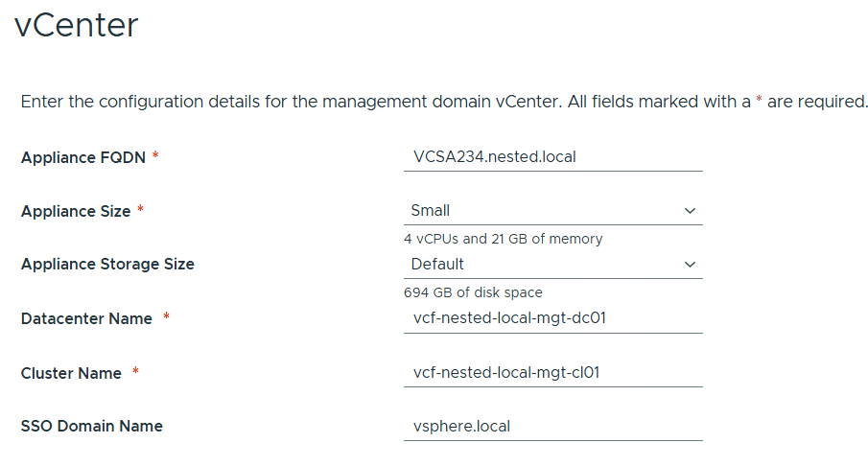Focus the Cluster Name text field
The height and width of the screenshot is (466, 868).
[552, 372]
